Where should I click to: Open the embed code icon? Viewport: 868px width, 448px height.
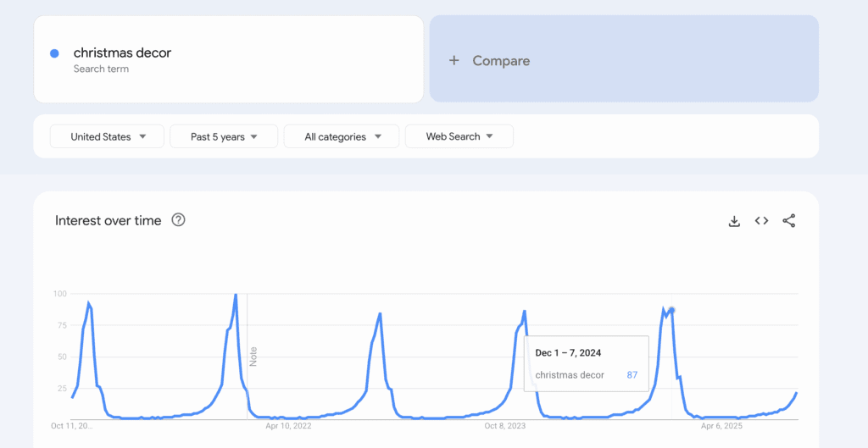(x=762, y=221)
